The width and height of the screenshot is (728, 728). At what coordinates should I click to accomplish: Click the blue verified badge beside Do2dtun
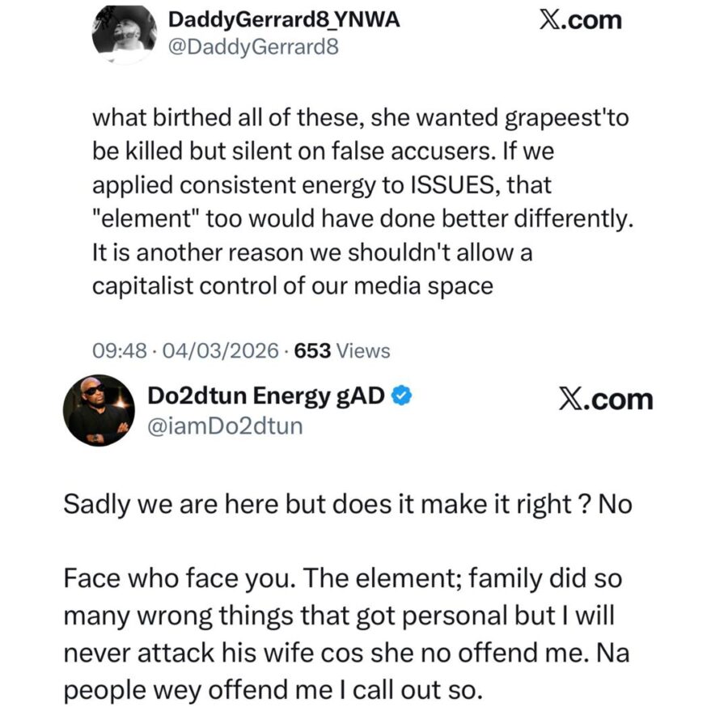point(404,396)
